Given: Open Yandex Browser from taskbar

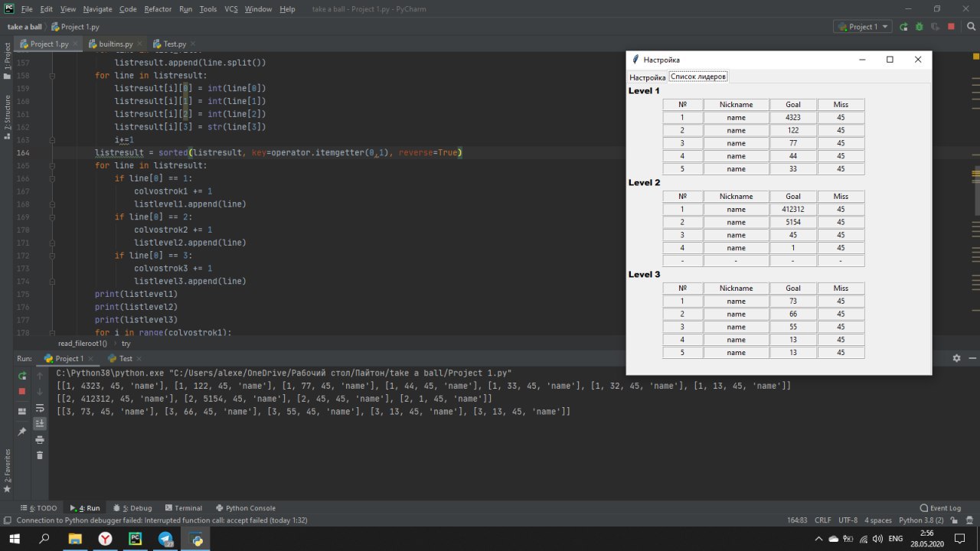Looking at the screenshot, I should pos(105,539).
